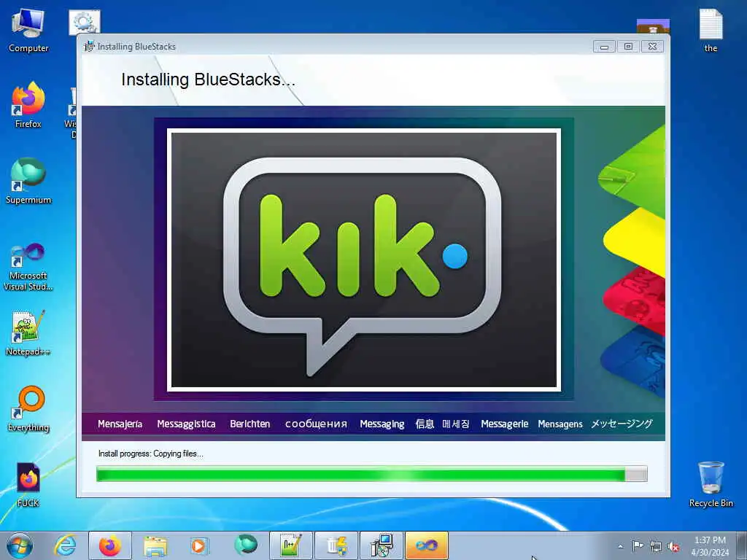Screen dimensions: 747x560
Task: Launch Firefox from the desktop shortcut
Action: [x=28, y=105]
